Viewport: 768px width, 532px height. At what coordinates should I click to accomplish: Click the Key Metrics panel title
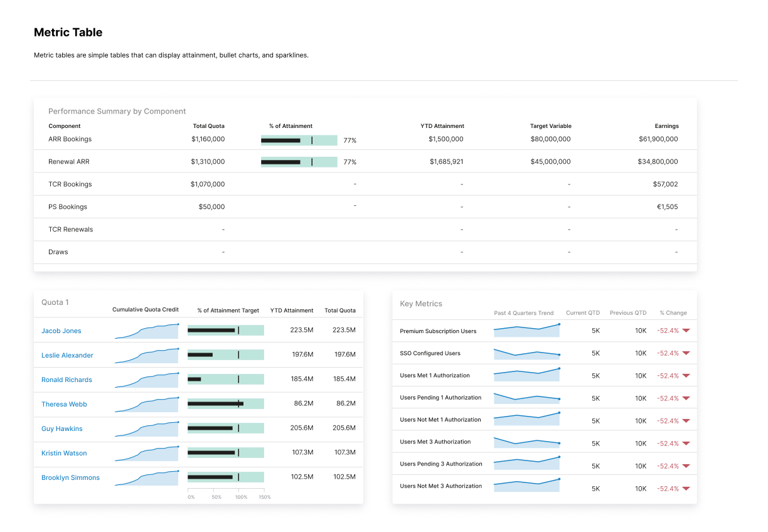421,304
